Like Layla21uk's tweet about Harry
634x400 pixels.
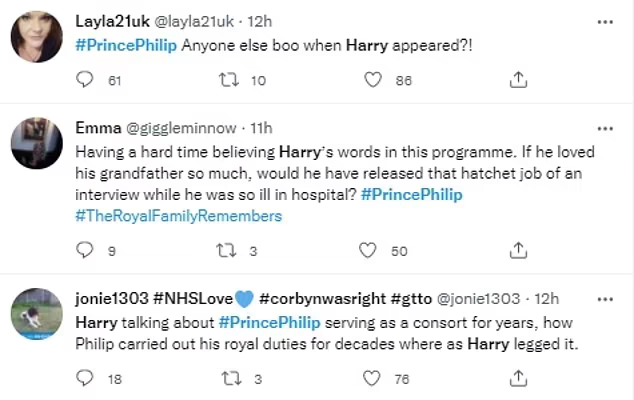374,80
